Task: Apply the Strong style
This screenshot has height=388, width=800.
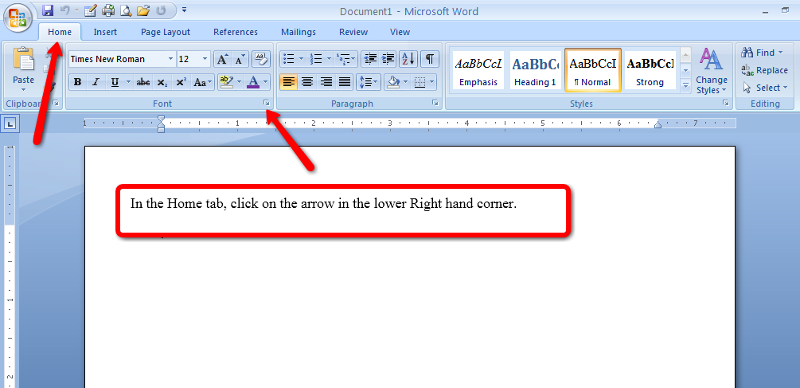Action: tap(650, 70)
